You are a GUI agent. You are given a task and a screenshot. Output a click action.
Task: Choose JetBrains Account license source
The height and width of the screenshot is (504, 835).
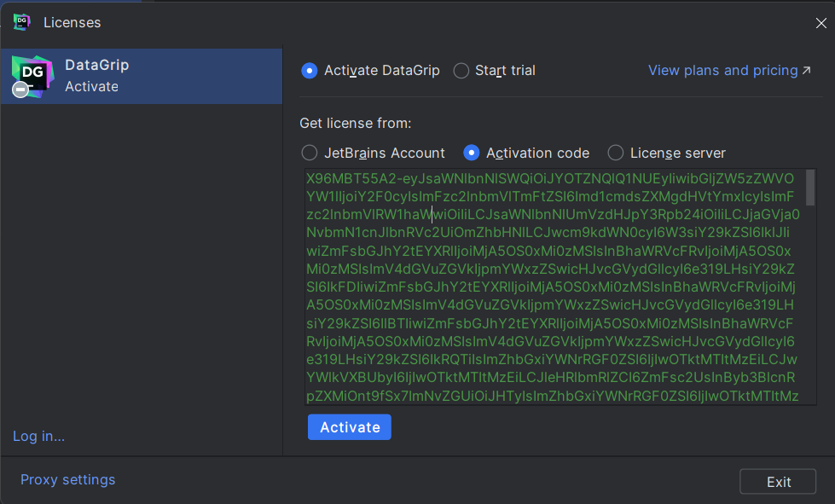(x=310, y=154)
